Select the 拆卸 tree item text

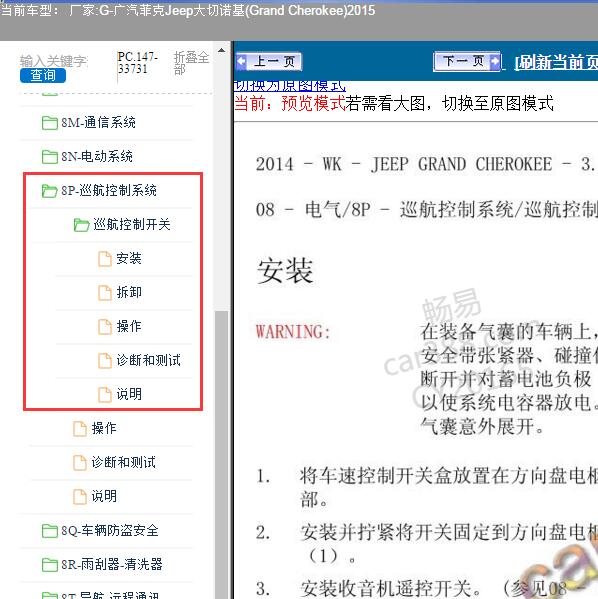[x=129, y=292]
